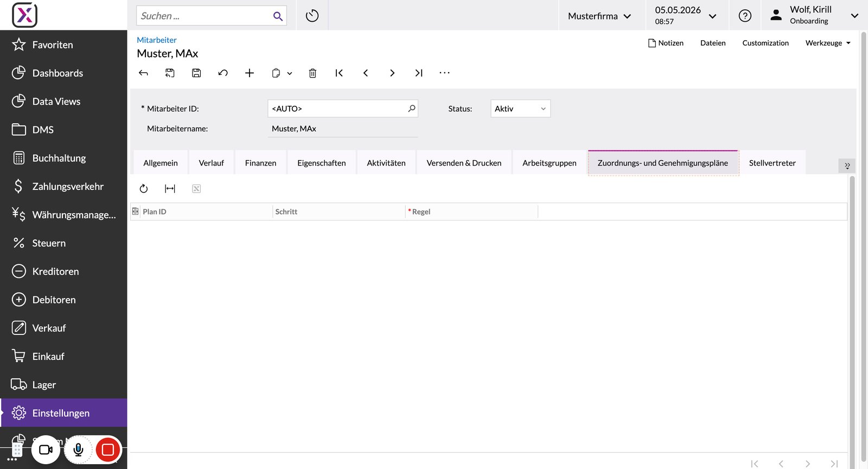Click the Customization button
The image size is (868, 469).
(x=765, y=43)
